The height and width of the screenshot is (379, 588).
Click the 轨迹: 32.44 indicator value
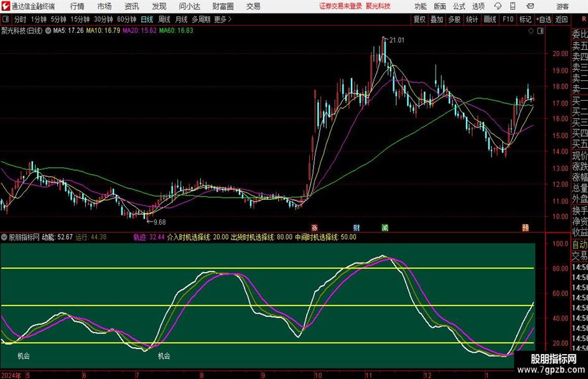[x=149, y=237]
